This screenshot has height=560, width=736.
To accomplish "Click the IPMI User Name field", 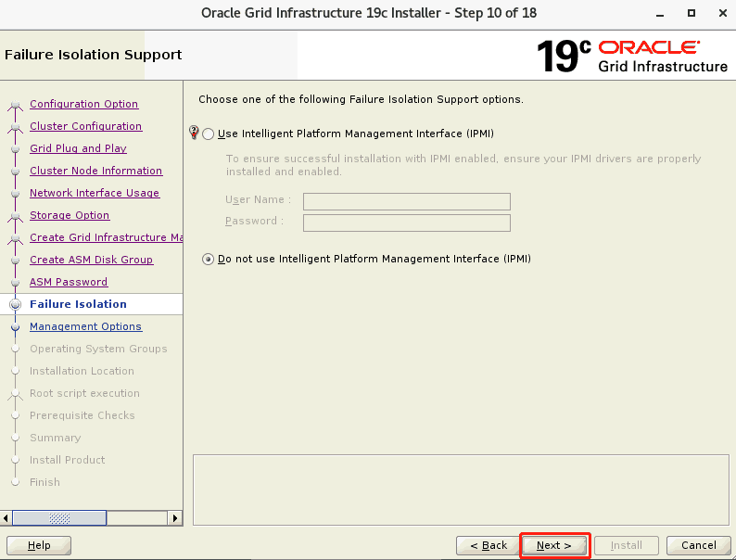I will (407, 201).
